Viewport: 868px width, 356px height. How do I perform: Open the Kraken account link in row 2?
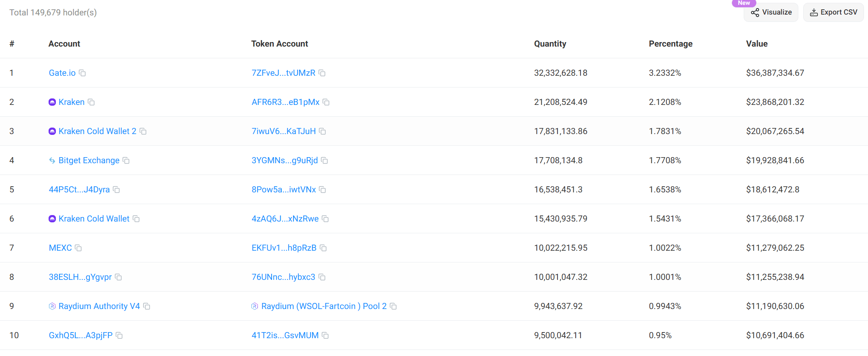click(x=72, y=102)
